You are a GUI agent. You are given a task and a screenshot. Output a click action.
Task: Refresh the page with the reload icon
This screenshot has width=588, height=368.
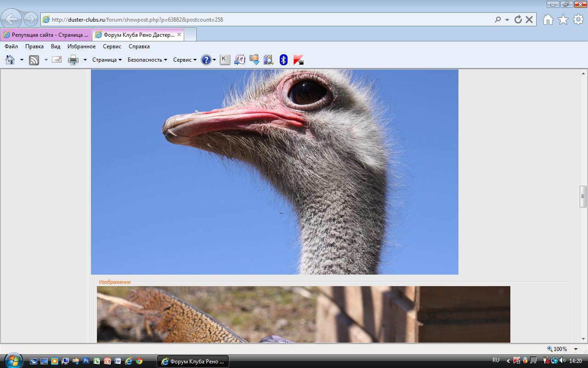tap(518, 19)
